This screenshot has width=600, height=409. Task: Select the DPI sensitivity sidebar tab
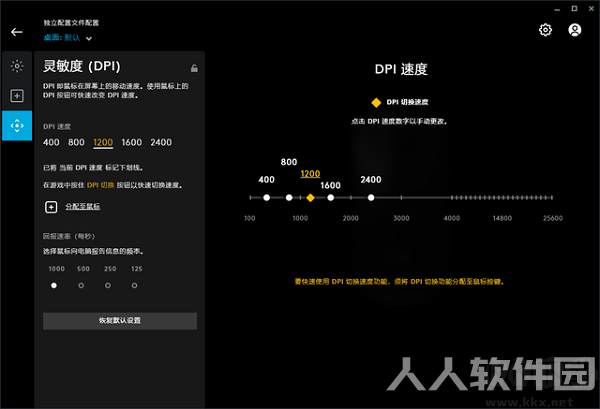(17, 125)
